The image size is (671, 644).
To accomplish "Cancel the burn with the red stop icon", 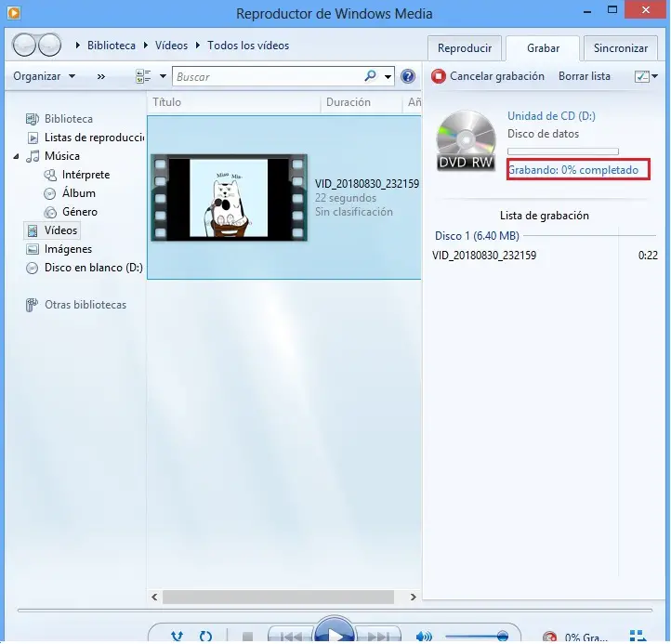I will coord(439,76).
